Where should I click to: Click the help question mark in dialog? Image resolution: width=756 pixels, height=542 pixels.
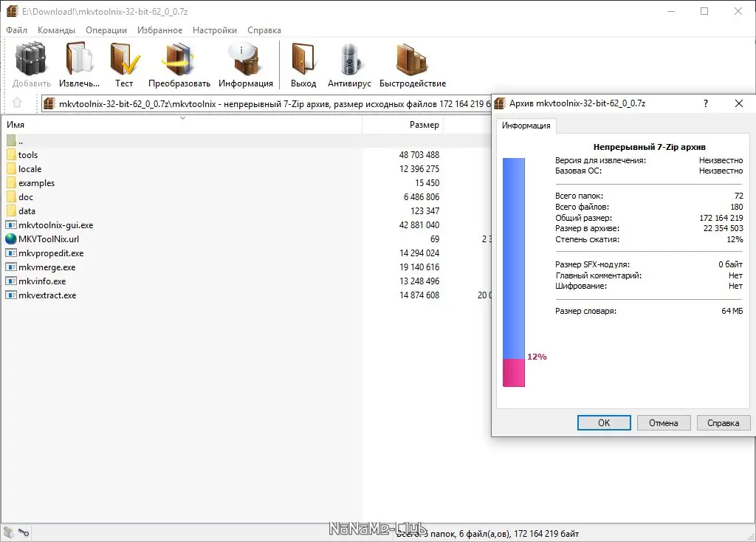[x=705, y=103]
